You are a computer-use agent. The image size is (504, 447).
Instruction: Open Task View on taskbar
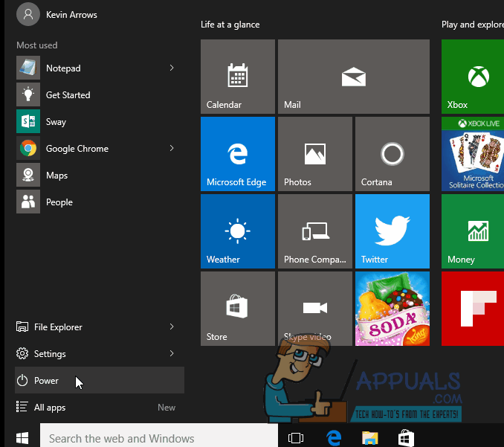tap(296, 438)
